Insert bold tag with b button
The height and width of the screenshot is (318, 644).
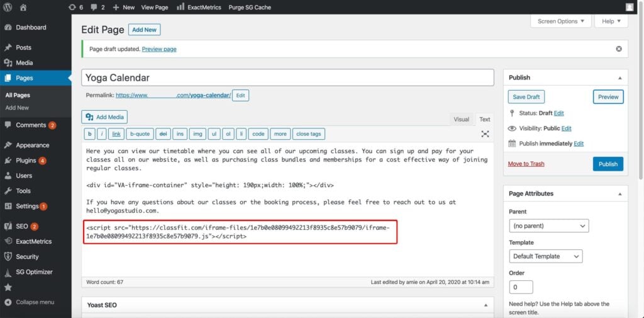click(x=89, y=133)
